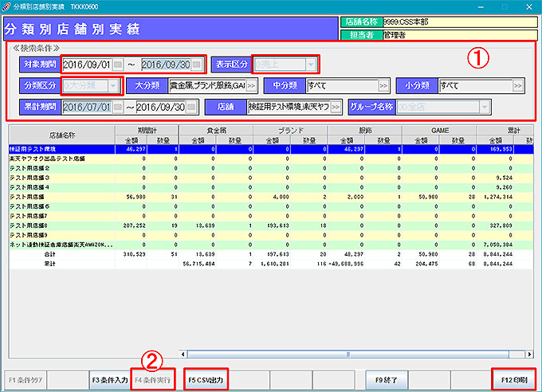Open the グループ名称 dropdown
The image size is (542, 392).
pyautogui.click(x=483, y=107)
